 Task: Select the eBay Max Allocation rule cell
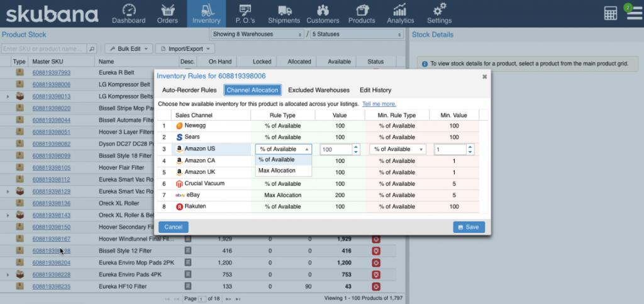282,195
